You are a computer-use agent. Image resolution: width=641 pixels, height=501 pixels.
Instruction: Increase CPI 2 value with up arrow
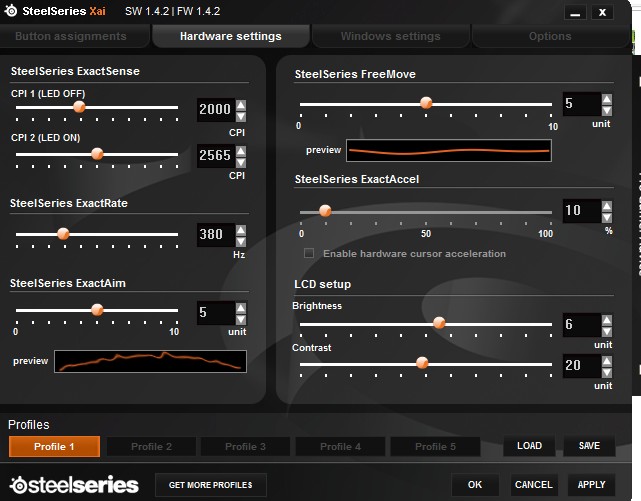241,151
